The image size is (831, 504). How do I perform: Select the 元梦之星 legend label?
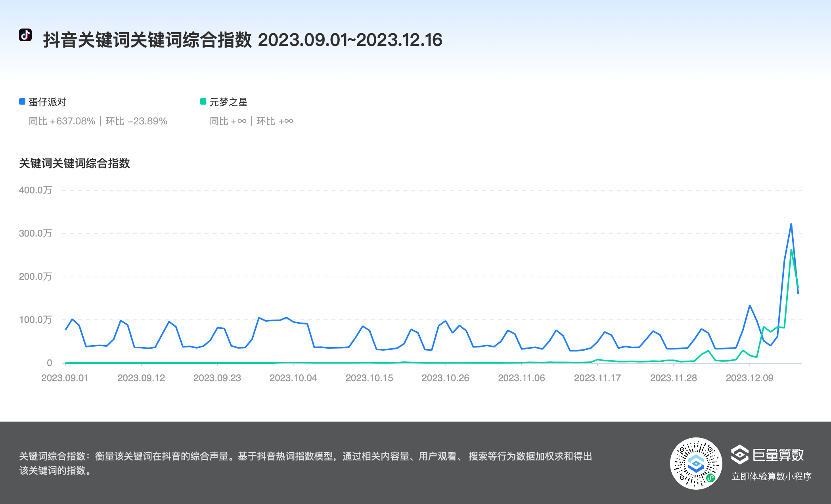click(x=228, y=102)
